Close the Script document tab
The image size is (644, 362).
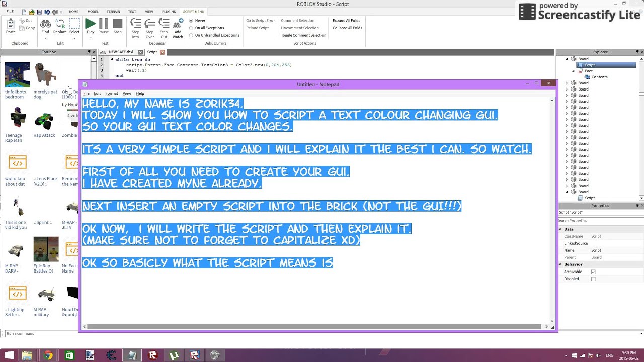tap(162, 52)
